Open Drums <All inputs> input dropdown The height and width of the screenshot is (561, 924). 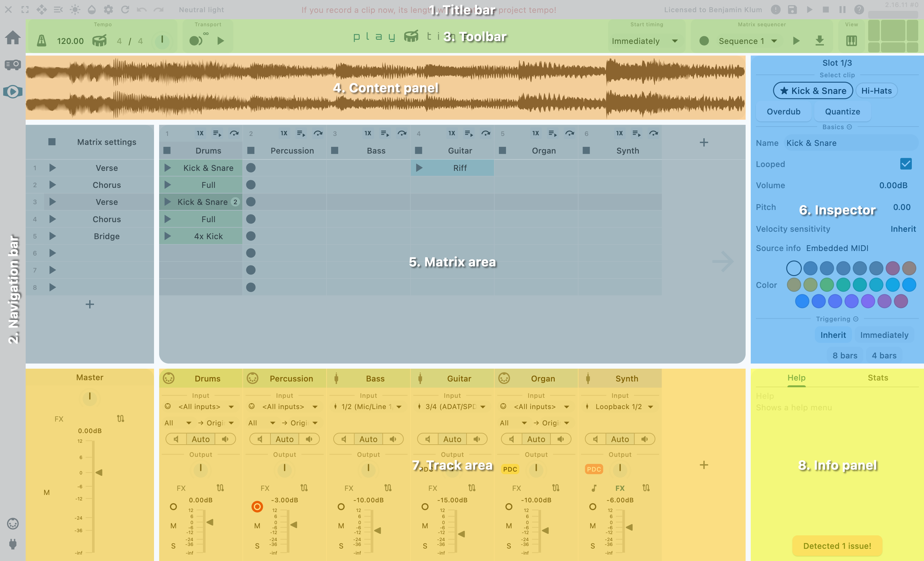pos(200,406)
